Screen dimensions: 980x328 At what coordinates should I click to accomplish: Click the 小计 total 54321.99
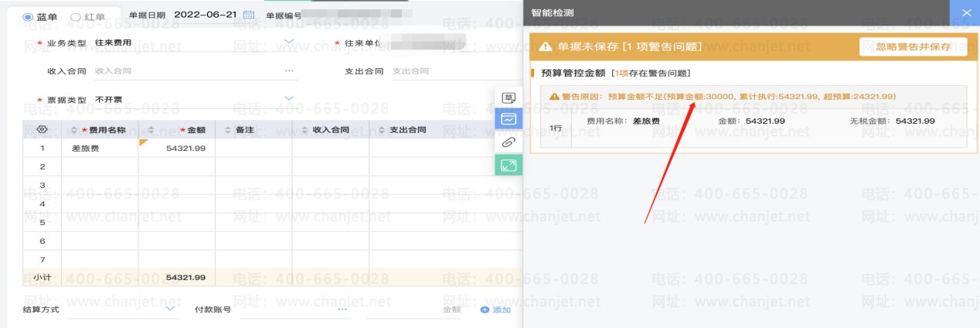[185, 277]
